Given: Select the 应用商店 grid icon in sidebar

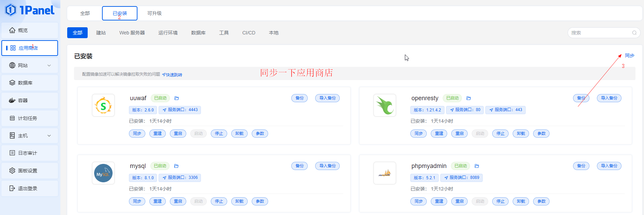Looking at the screenshot, I should point(13,48).
